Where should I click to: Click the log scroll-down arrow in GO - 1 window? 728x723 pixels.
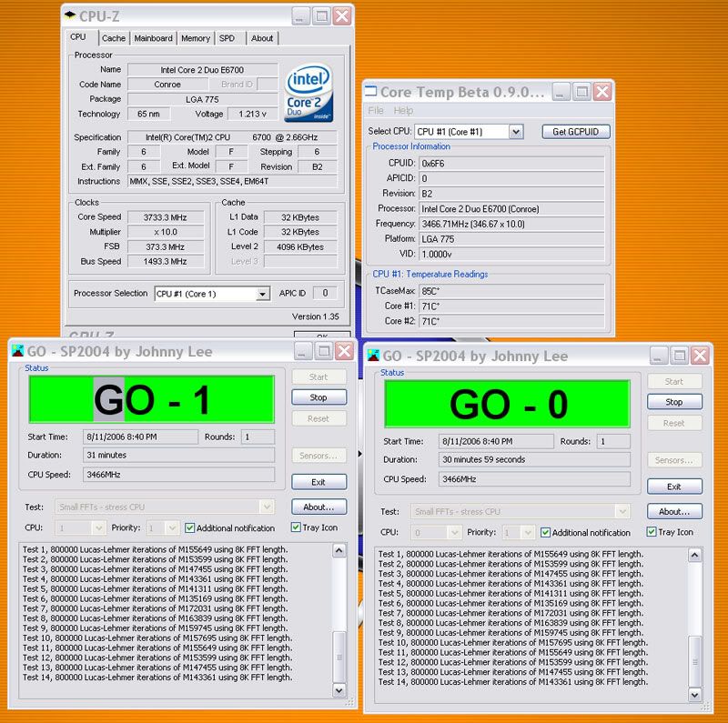[339, 690]
